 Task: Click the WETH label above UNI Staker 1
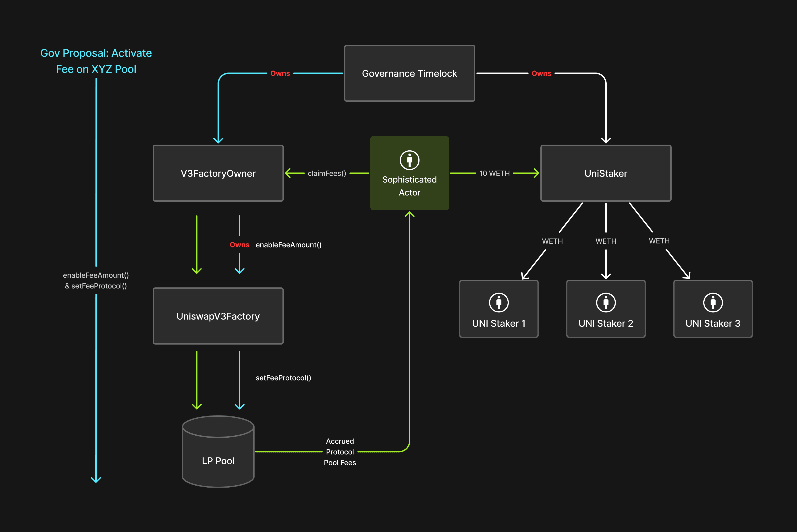click(552, 241)
